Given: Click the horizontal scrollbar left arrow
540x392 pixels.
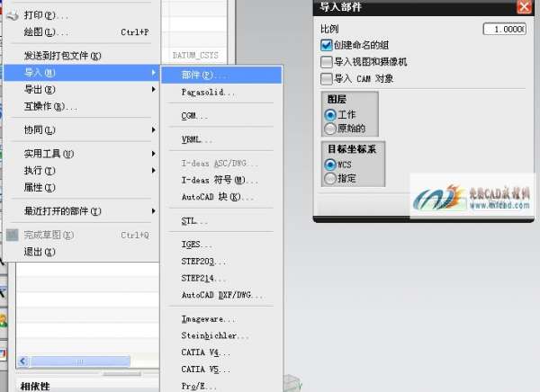Looking at the screenshot, I should pos(22,361).
